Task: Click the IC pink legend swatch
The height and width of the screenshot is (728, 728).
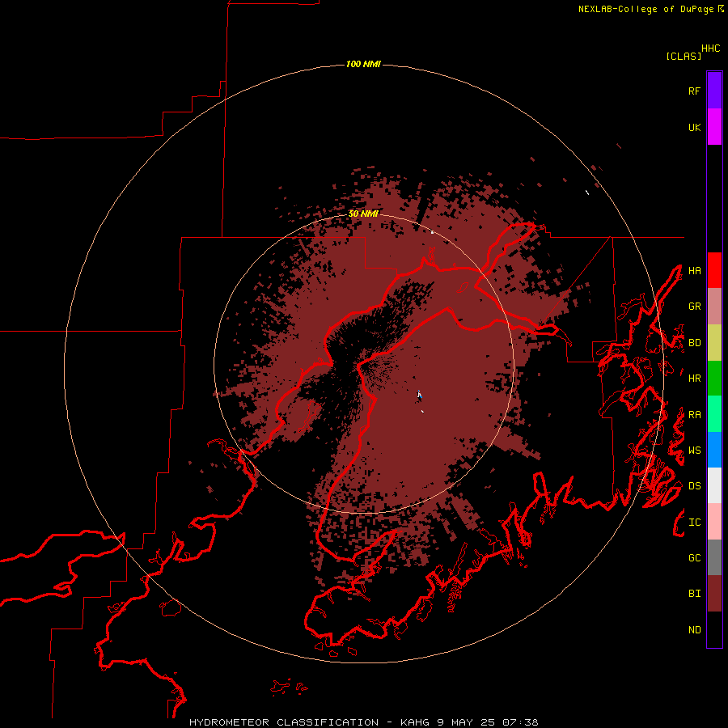Action: (x=714, y=522)
